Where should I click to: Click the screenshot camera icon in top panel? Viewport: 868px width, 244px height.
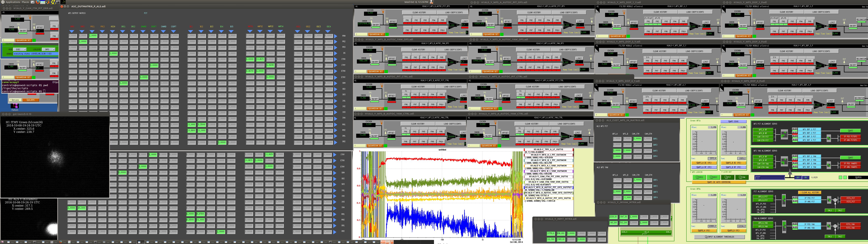[33, 2]
